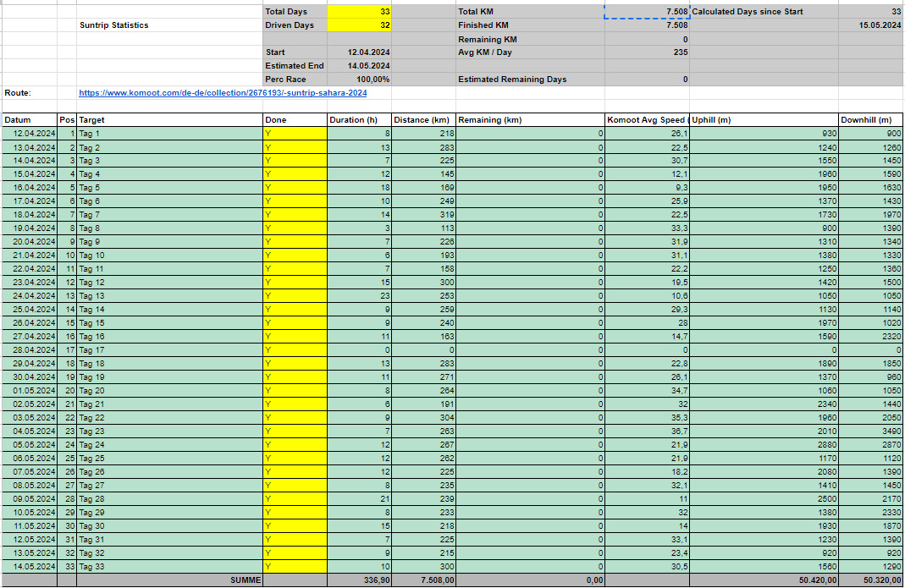This screenshot has width=905, height=588.
Task: Select the date cell 28.04.2024
Action: (29, 350)
